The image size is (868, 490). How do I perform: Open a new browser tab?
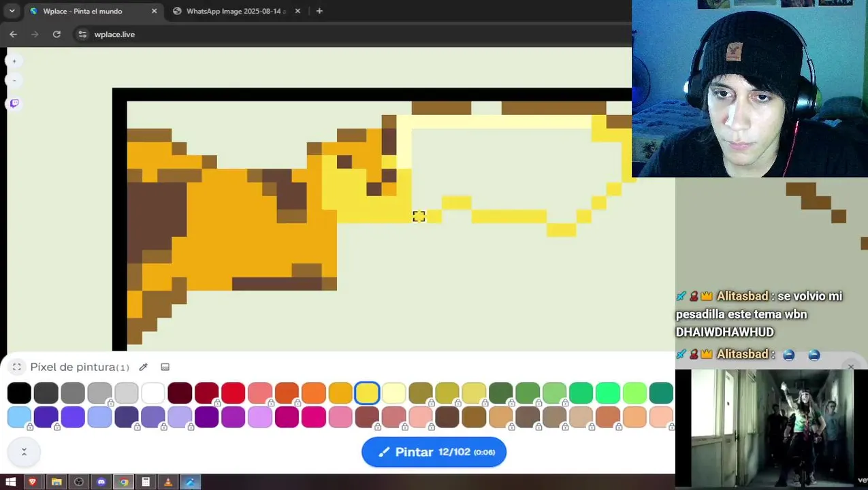[x=319, y=11]
